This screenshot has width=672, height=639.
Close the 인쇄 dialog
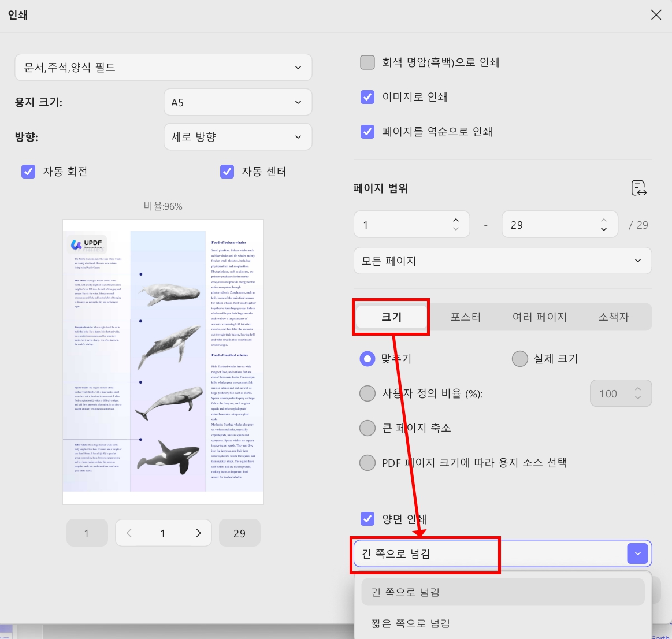[656, 15]
